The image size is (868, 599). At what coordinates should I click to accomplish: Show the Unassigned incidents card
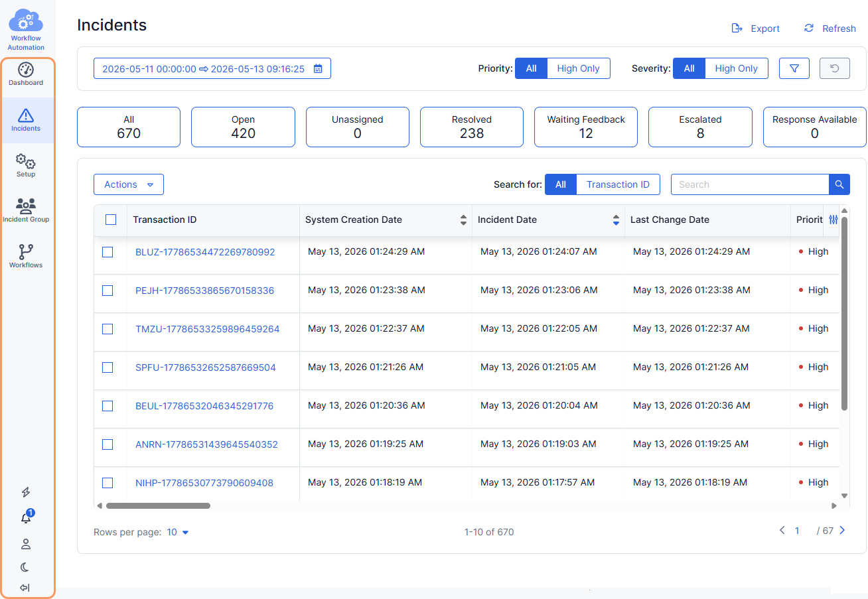[x=357, y=127]
